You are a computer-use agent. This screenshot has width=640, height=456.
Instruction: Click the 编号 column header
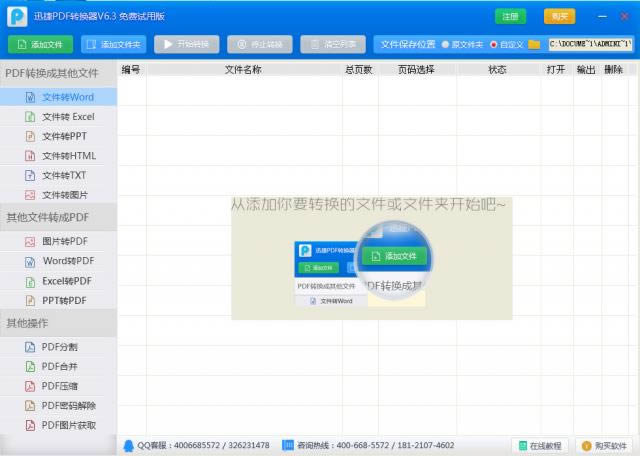[131, 70]
